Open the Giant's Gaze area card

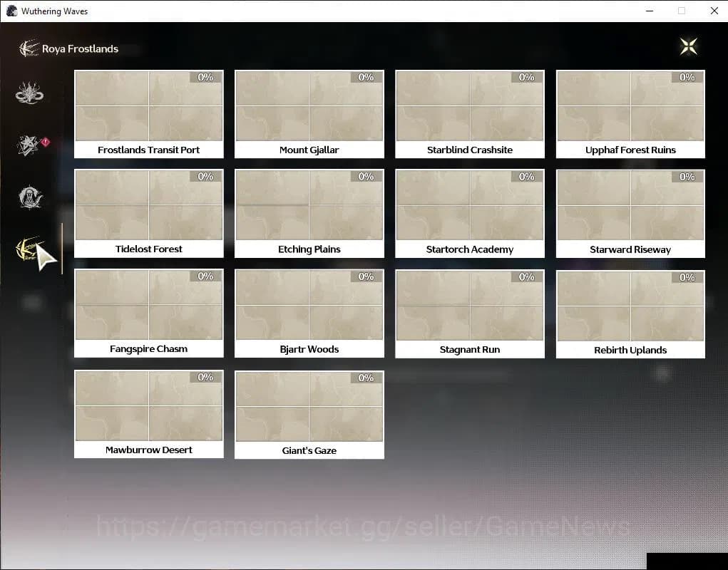point(309,414)
